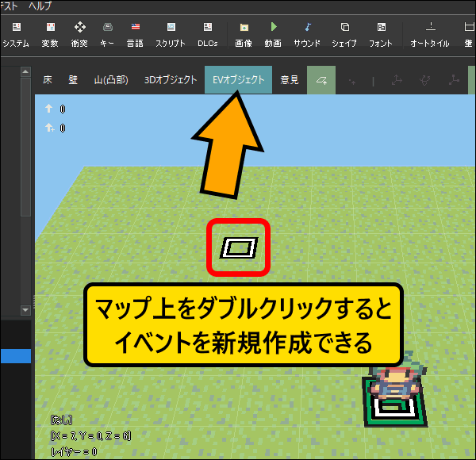Viewport: 476px width, 460px height.
Task: Open the スクリプト (Scripts) manager
Action: click(171, 34)
